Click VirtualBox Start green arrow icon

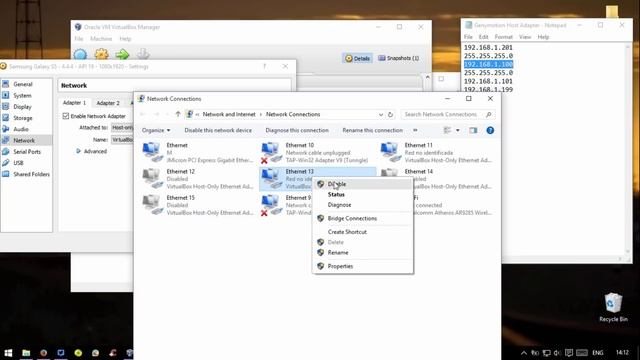point(122,55)
